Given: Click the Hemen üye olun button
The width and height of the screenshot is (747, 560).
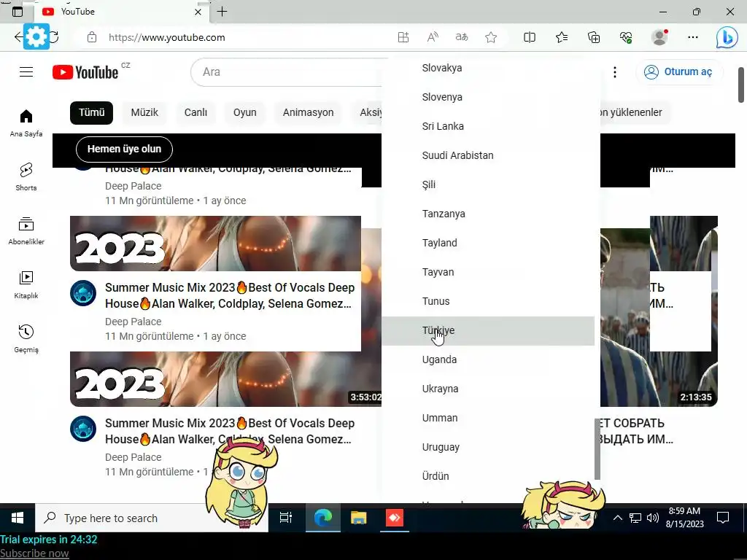Looking at the screenshot, I should 124,149.
